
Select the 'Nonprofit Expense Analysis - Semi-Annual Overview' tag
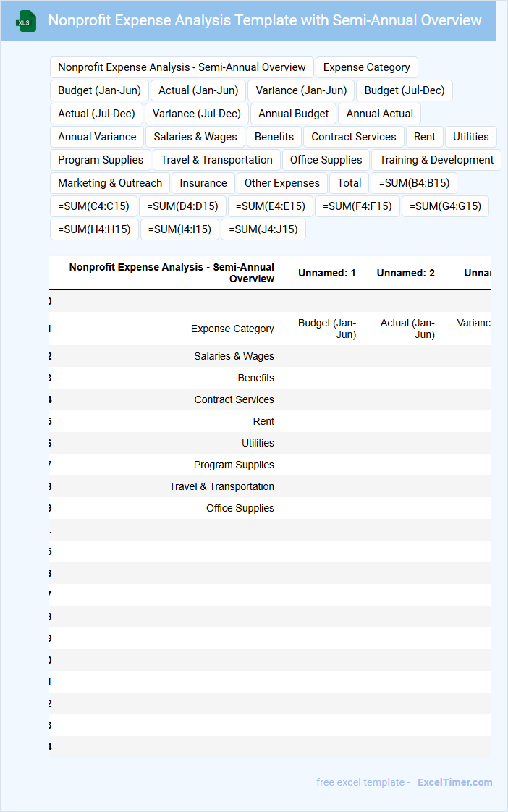coord(182,67)
